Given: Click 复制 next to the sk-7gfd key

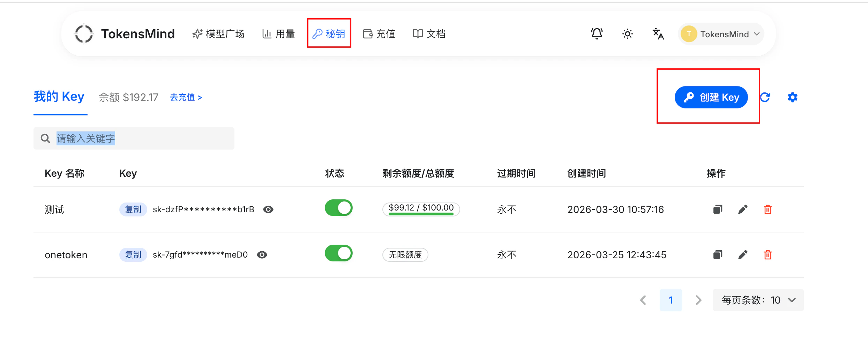Looking at the screenshot, I should (x=133, y=255).
